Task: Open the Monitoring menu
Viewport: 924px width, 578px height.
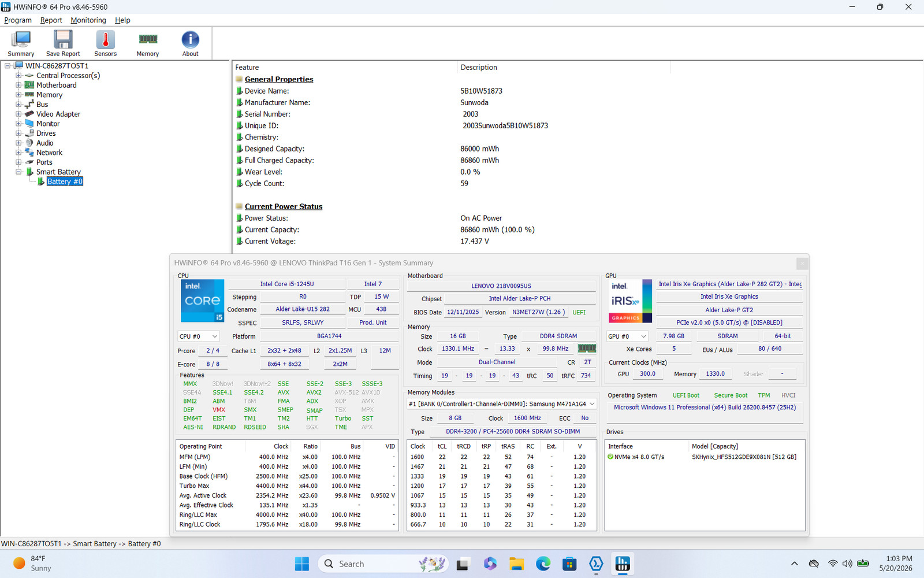Action: (x=88, y=20)
